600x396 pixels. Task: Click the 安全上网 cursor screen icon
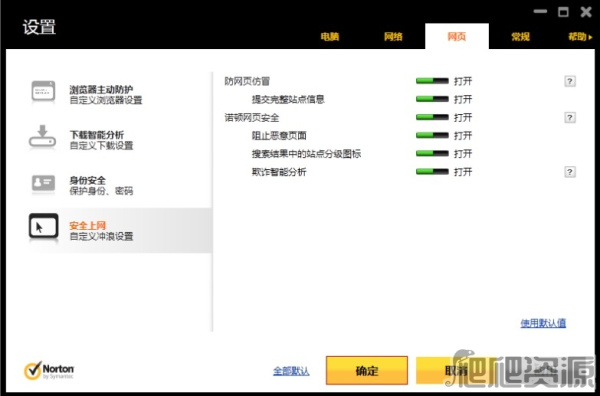(43, 227)
